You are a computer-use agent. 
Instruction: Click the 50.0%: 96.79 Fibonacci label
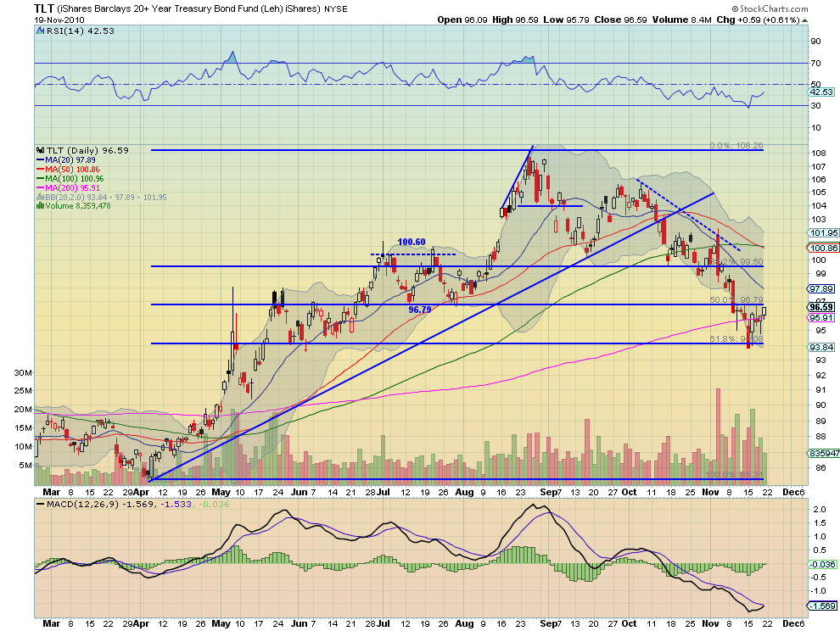[736, 300]
